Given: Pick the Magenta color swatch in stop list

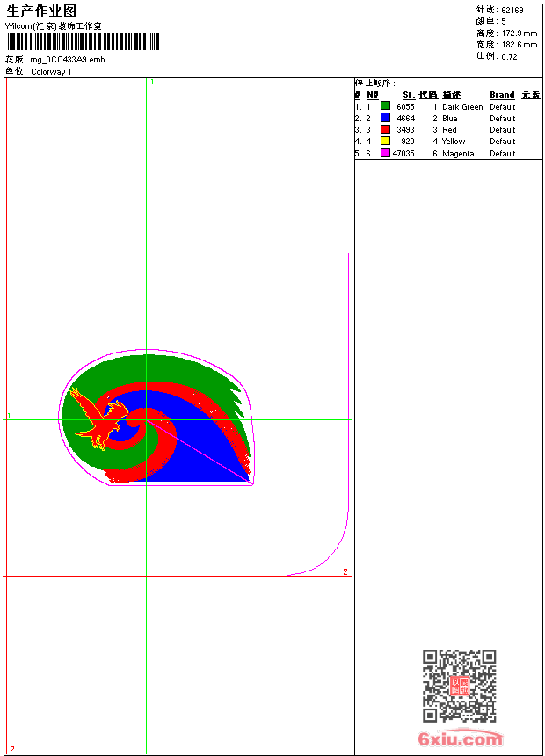Looking at the screenshot, I should pyautogui.click(x=385, y=153).
